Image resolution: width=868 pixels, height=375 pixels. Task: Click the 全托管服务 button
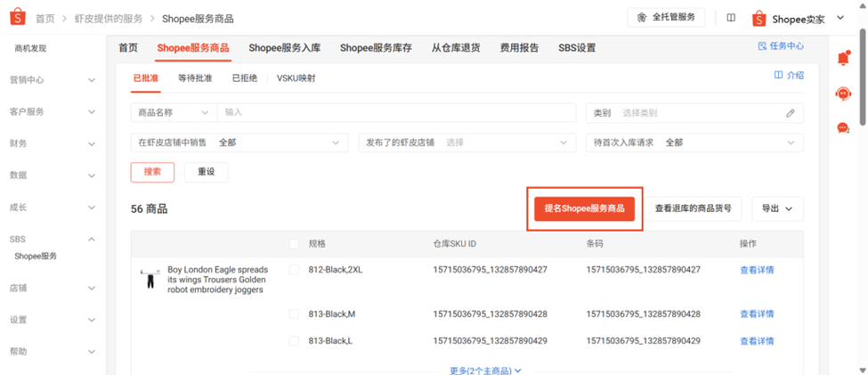point(666,17)
